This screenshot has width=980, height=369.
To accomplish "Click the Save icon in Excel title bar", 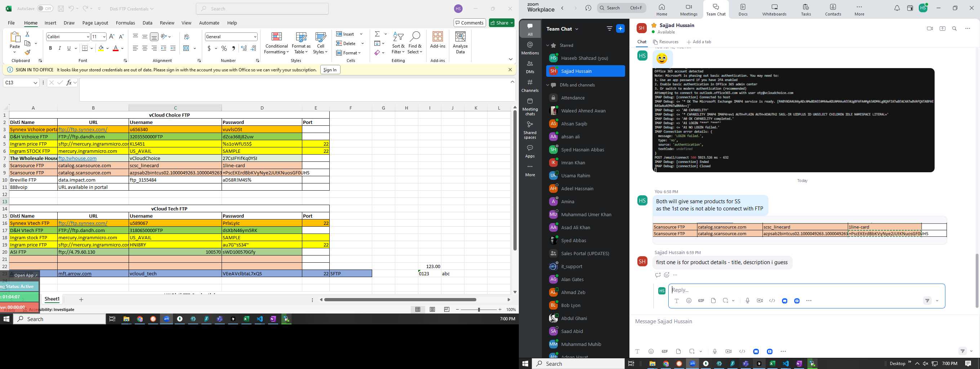I will tap(61, 8).
